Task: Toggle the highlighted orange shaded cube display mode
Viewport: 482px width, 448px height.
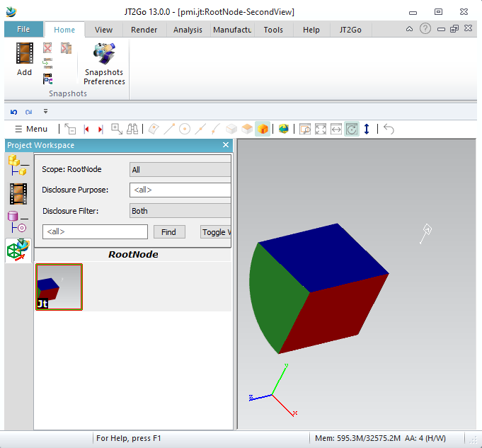Action: pyautogui.click(x=262, y=129)
